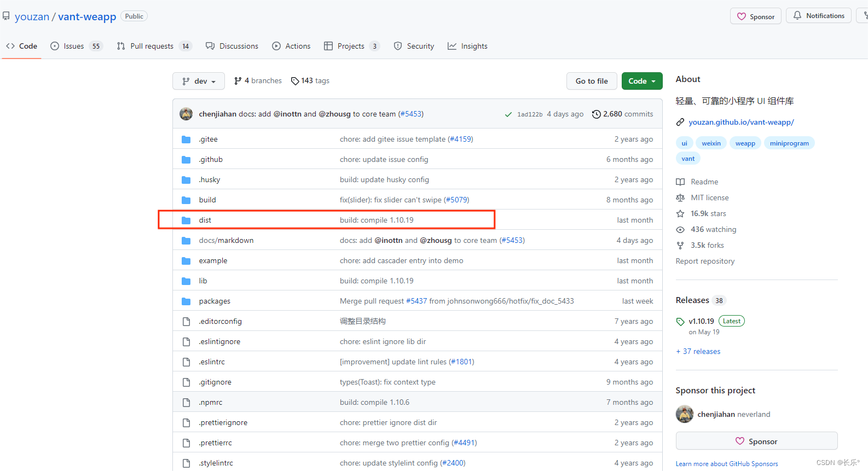Open the Insights tab

click(467, 46)
